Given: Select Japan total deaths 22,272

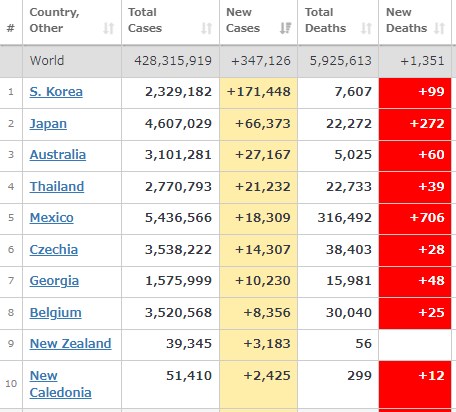Looking at the screenshot, I should tap(349, 124).
